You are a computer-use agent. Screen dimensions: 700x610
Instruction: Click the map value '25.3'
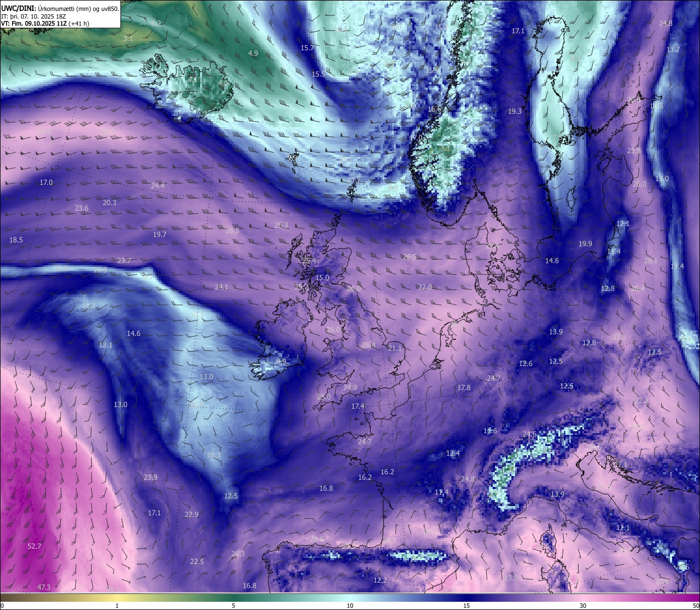pos(281,225)
